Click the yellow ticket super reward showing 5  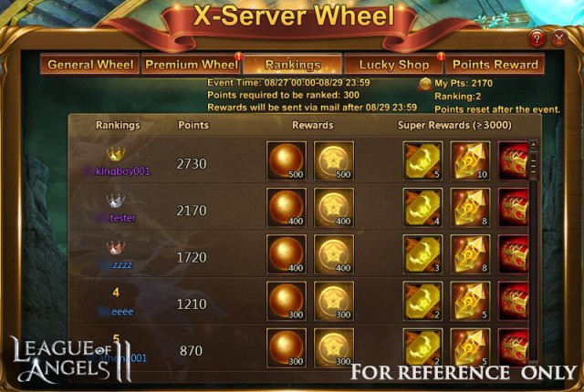(x=422, y=160)
